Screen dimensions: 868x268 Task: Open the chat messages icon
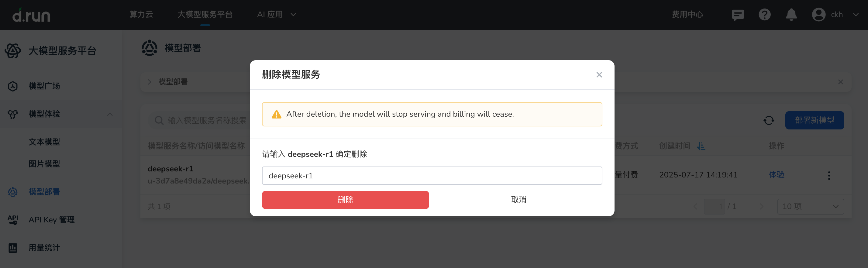[738, 15]
